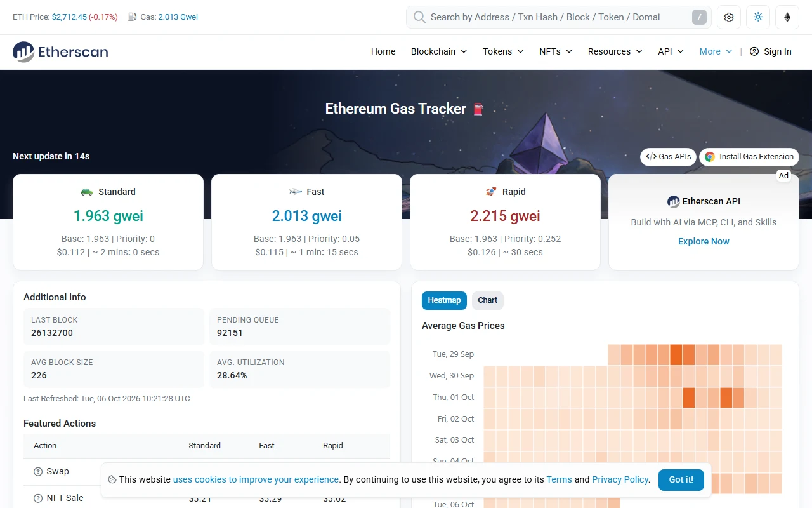812x508 pixels.
Task: Click the Avg. Utilization value 28.64%
Action: coord(232,375)
